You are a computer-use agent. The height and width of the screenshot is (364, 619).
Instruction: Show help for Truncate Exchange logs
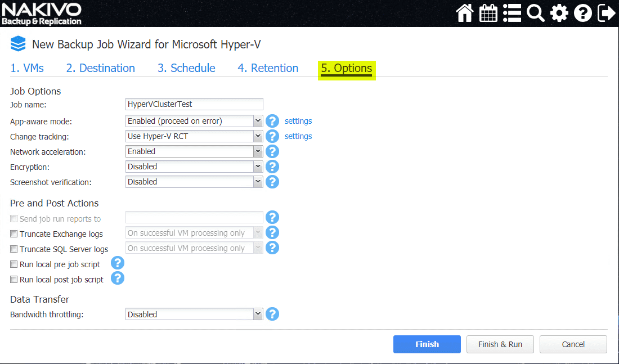tap(272, 232)
